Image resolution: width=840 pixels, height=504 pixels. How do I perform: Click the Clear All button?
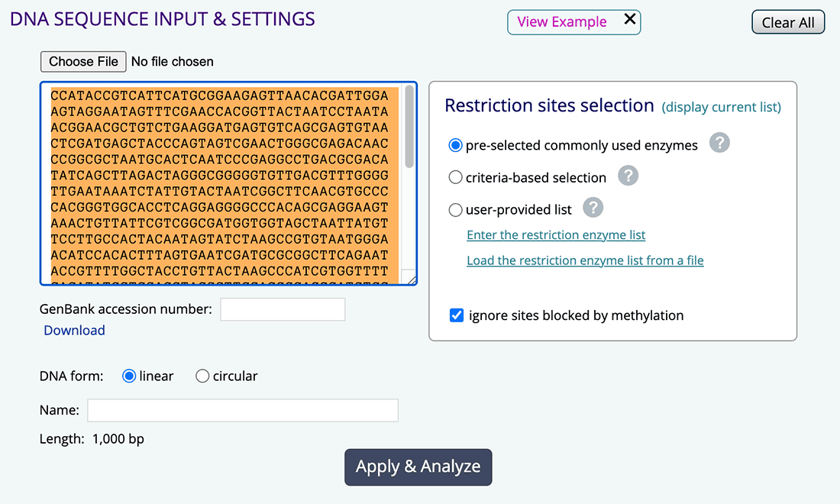(x=788, y=22)
